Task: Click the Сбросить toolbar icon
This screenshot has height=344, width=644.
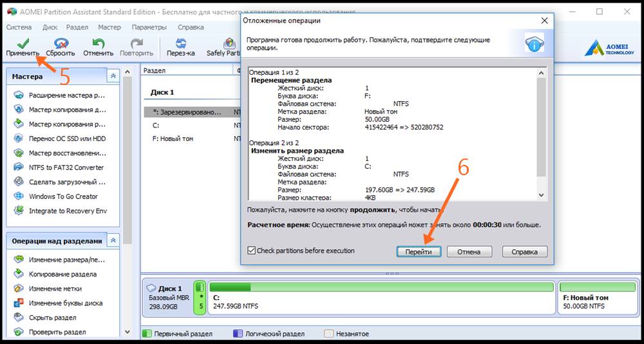Action: (x=61, y=43)
